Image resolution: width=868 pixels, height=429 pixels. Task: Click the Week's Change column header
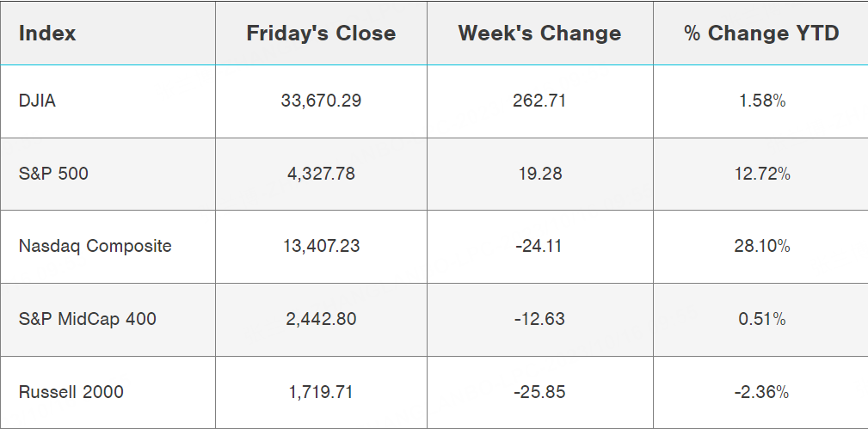point(539,34)
